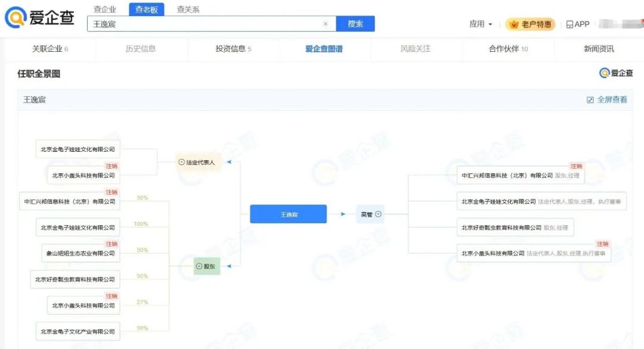Collapse the 法定代表人 branch
Image resolution: width=644 pixels, height=349 pixels.
[181, 163]
